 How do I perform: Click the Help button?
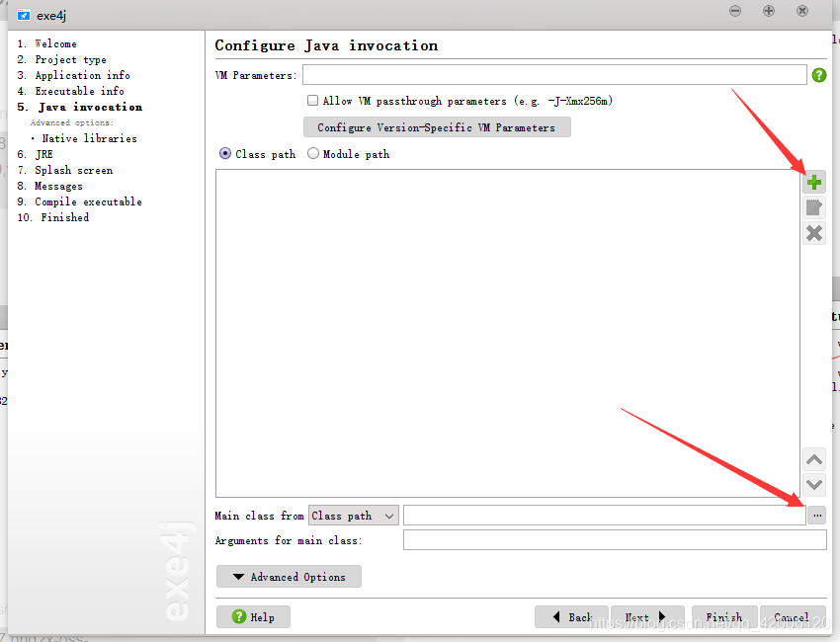253,617
